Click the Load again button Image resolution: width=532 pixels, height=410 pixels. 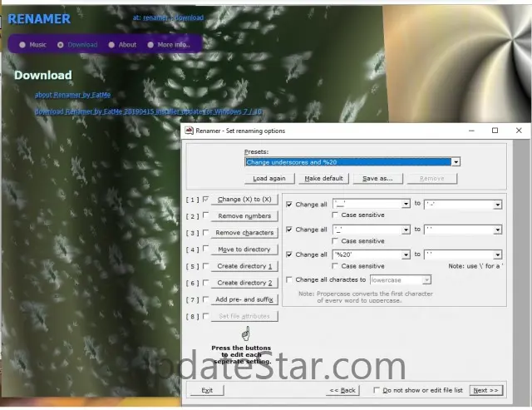[x=269, y=178]
